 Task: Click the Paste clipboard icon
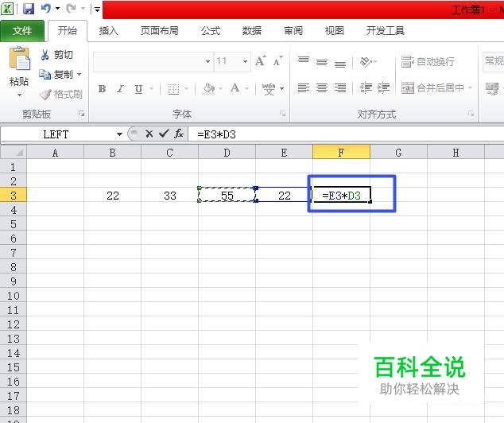[19, 59]
